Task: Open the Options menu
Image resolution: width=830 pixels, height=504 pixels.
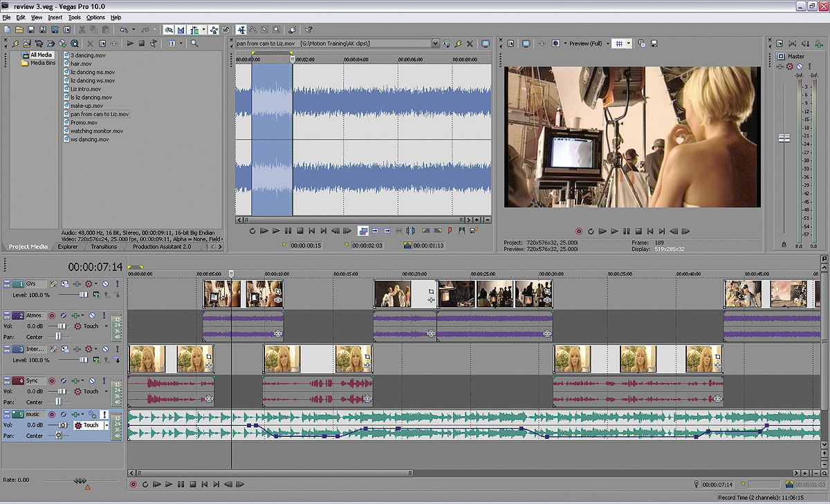Action: [95, 17]
